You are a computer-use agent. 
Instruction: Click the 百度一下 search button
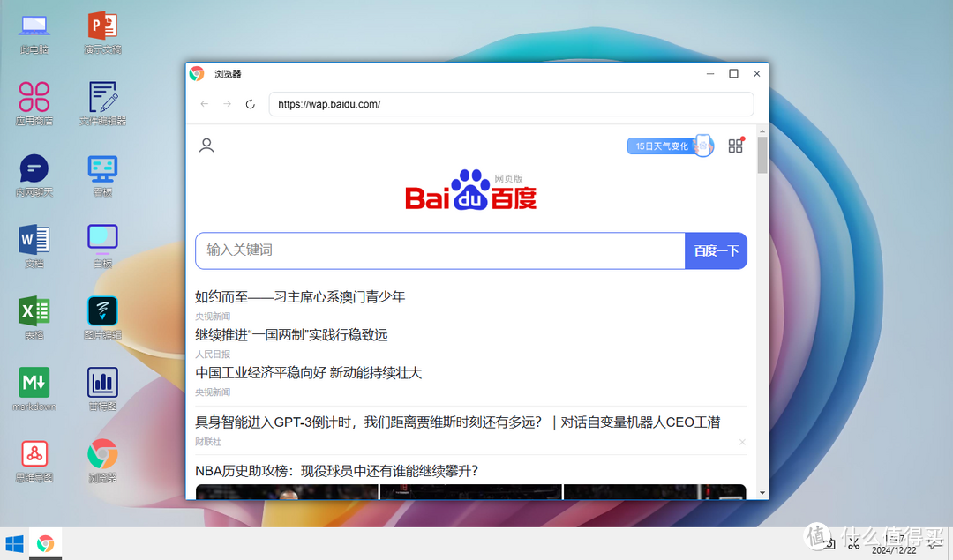[x=716, y=250]
